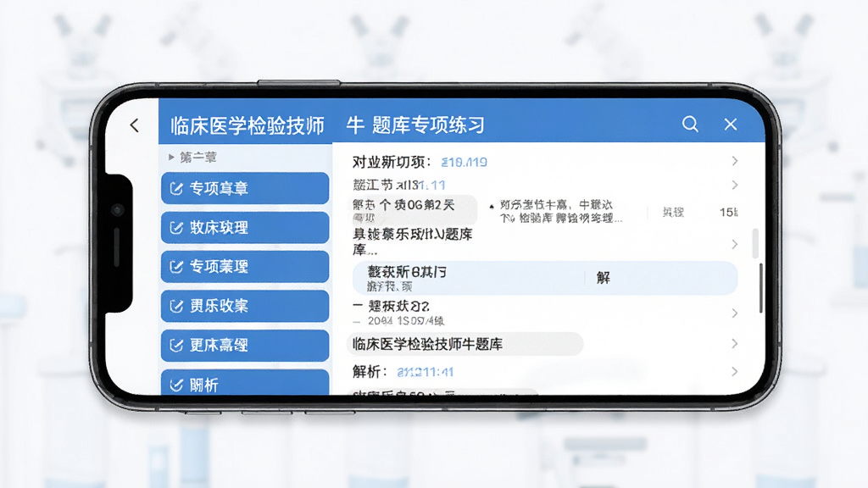Image resolution: width=868 pixels, height=488 pixels.
Task: Click the 15 value on the right
Action: coord(728,213)
